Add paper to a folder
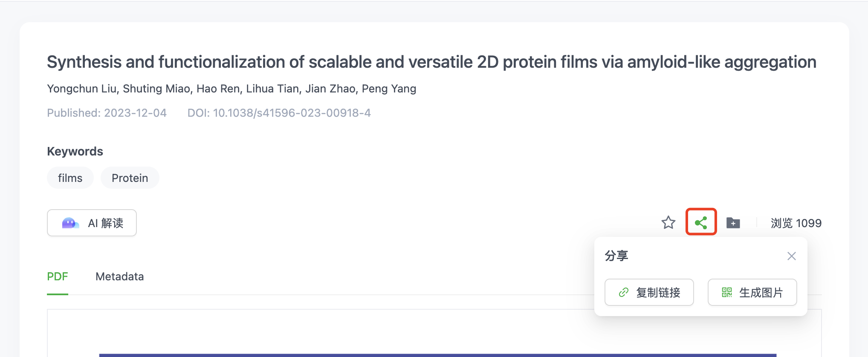This screenshot has width=868, height=357. pyautogui.click(x=733, y=222)
